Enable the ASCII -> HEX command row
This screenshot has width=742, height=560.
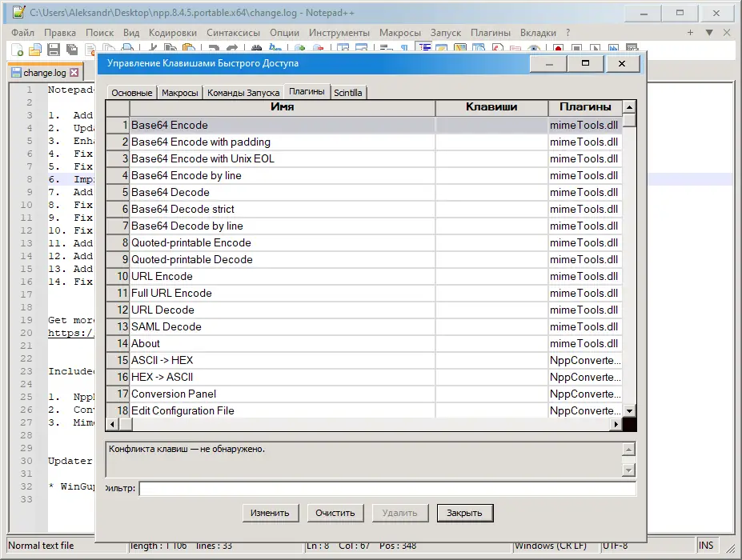click(x=240, y=360)
